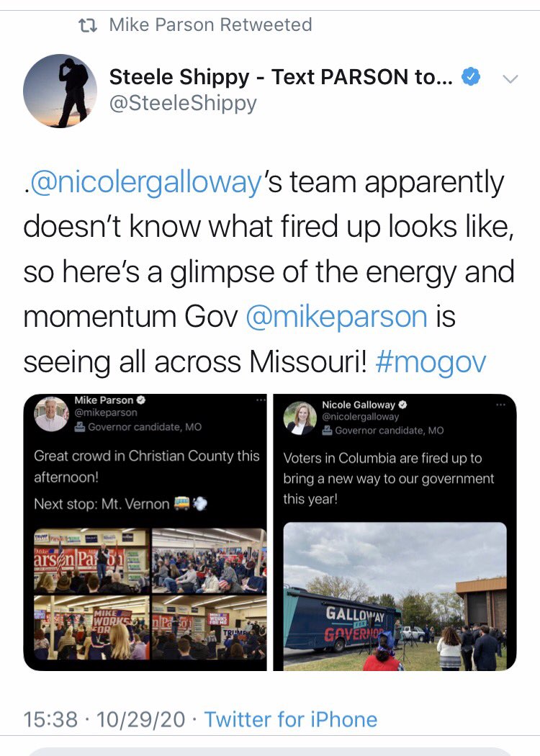Tap the @SteeleShippy handle text
The image size is (540, 756).
pos(183,103)
